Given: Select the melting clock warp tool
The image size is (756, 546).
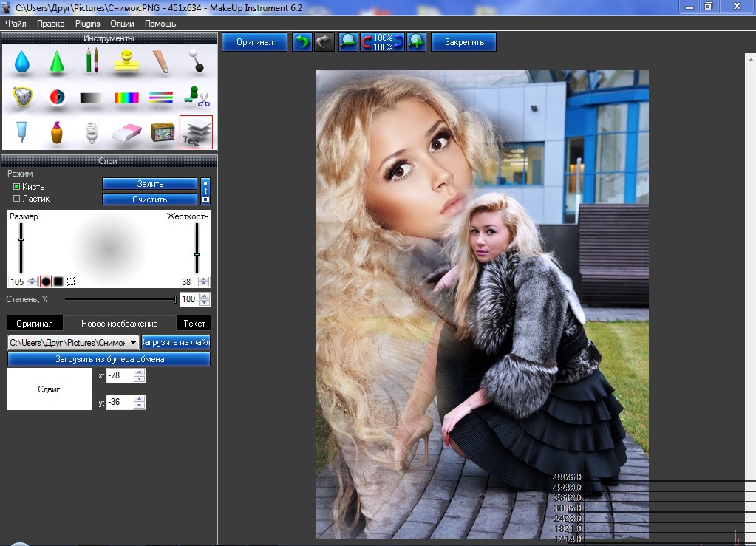Looking at the screenshot, I should click(21, 97).
